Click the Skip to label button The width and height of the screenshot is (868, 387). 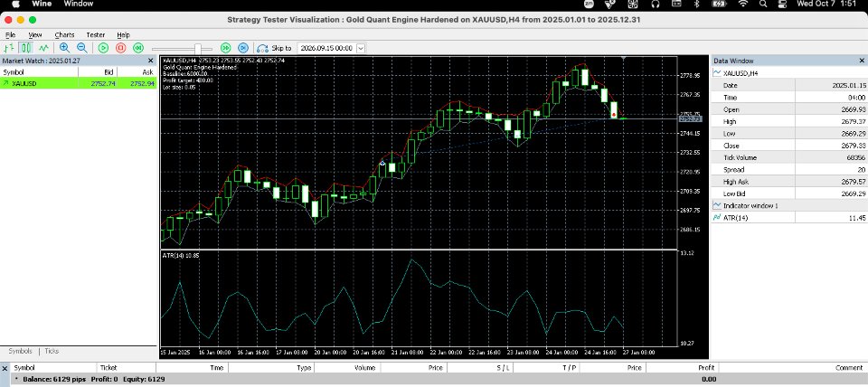pyautogui.click(x=281, y=48)
